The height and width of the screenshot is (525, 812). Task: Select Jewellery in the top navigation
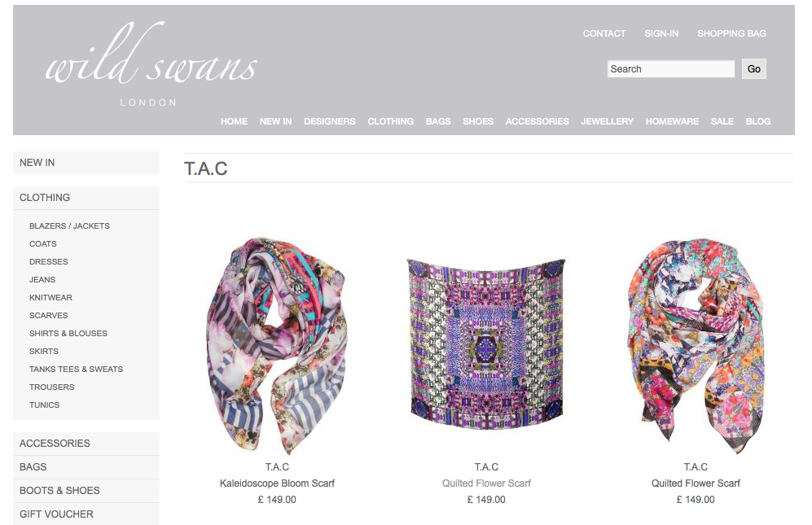[607, 121]
